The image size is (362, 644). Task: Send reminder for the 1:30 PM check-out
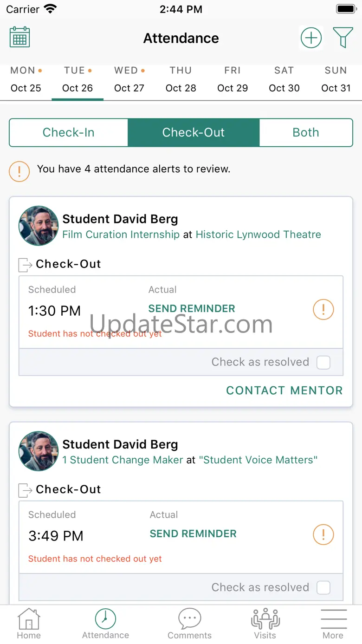(x=192, y=309)
